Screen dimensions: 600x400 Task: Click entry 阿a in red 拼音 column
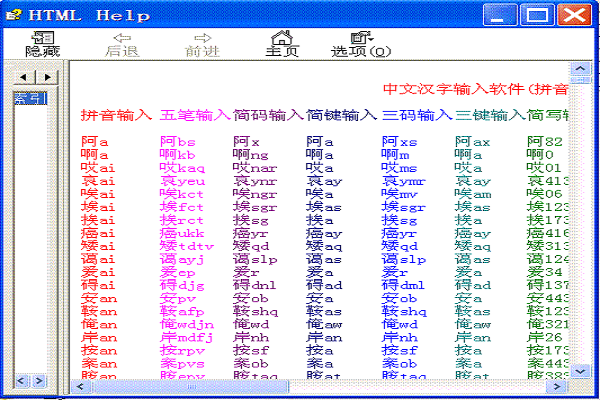[x=94, y=142]
